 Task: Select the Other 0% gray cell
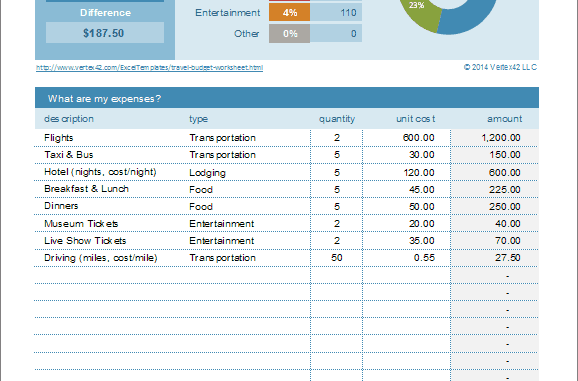click(x=289, y=34)
